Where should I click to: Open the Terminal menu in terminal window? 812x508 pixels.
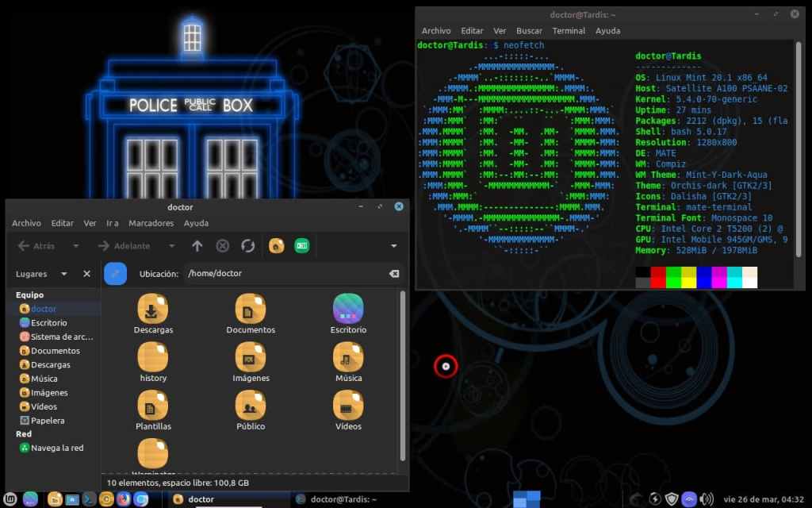tap(569, 31)
